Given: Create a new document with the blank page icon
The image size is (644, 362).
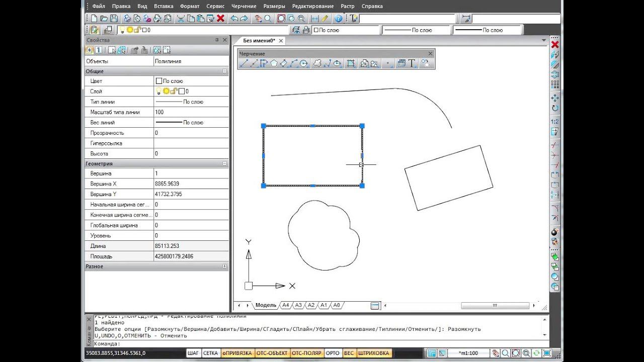Looking at the screenshot, I should 94,19.
